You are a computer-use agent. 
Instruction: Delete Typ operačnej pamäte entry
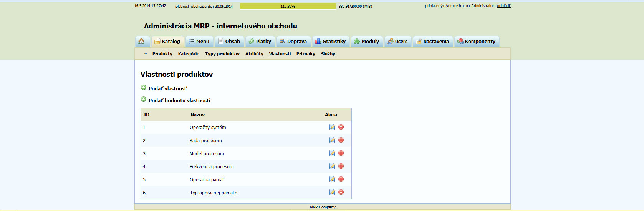341,193
